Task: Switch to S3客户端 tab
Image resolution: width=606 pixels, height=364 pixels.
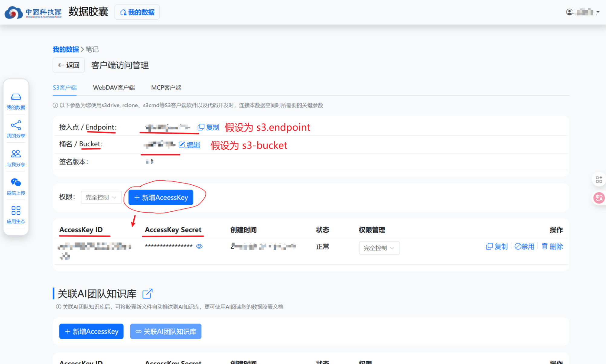Action: [65, 88]
